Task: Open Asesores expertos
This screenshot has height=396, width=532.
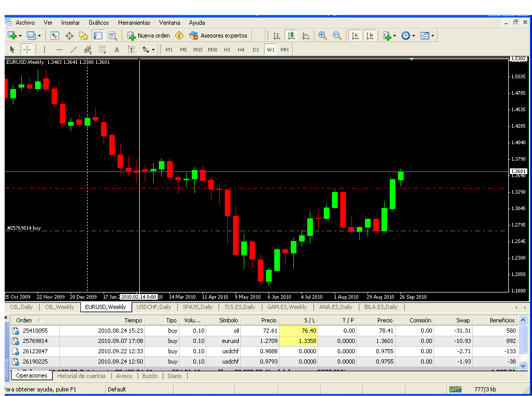Action: [x=218, y=36]
